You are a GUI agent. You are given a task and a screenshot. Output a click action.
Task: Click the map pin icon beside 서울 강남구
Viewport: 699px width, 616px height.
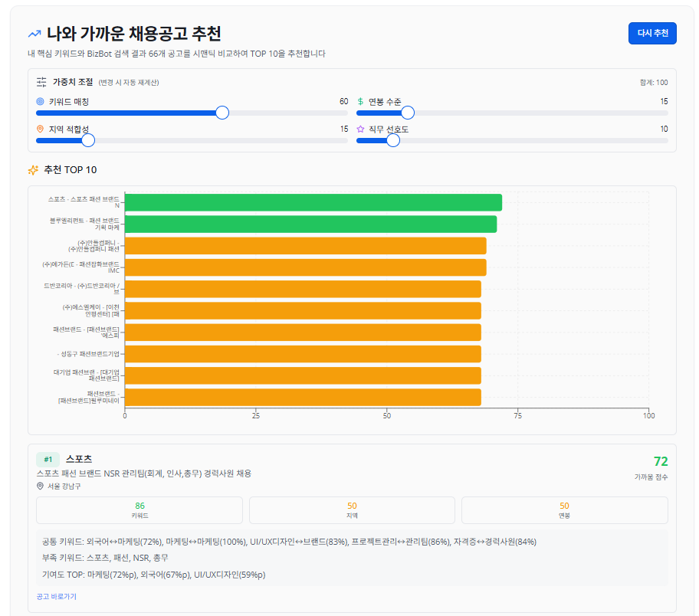point(40,486)
